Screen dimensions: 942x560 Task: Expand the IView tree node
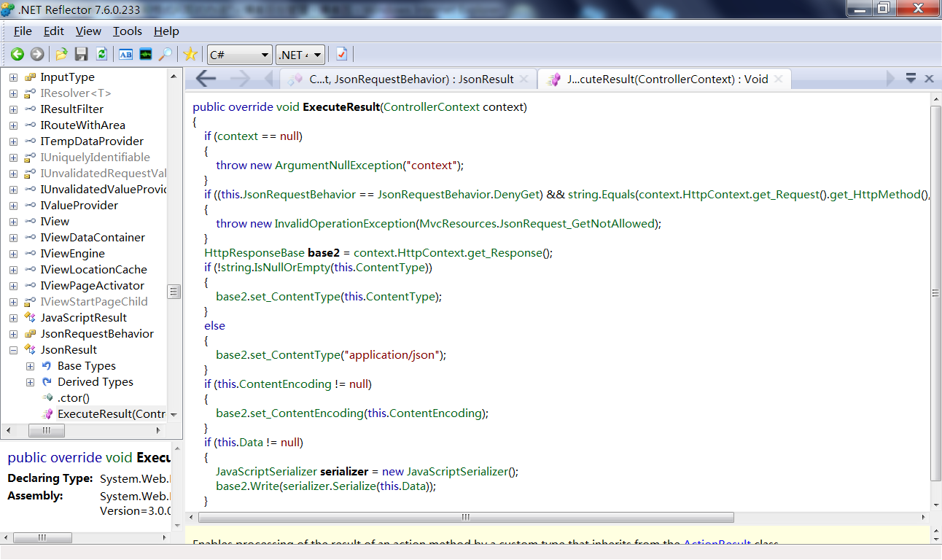pyautogui.click(x=13, y=222)
